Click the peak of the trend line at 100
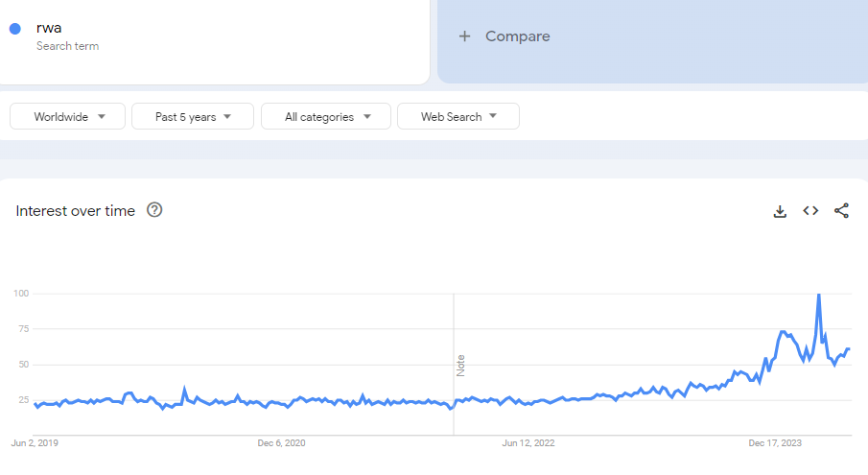Image resolution: width=868 pixels, height=475 pixels. 818,296
